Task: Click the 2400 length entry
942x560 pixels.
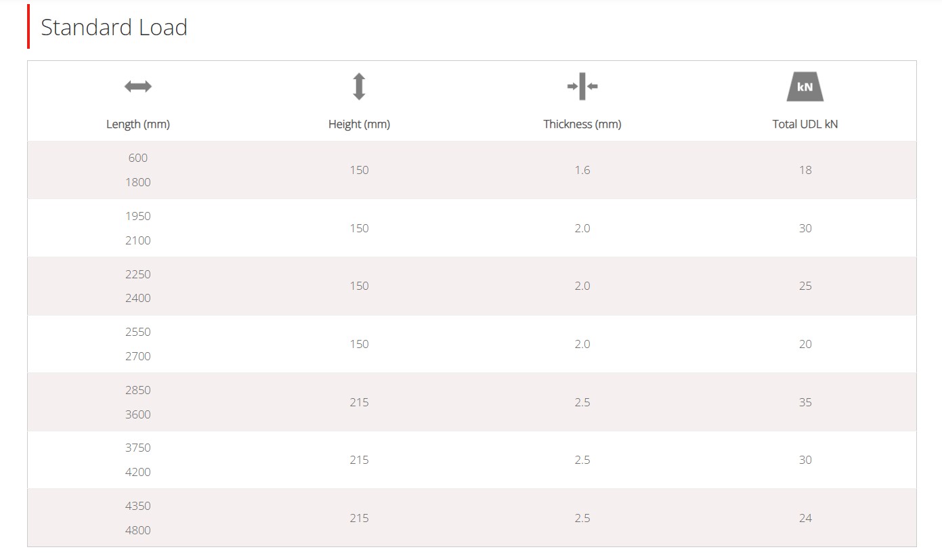Action: tap(138, 298)
